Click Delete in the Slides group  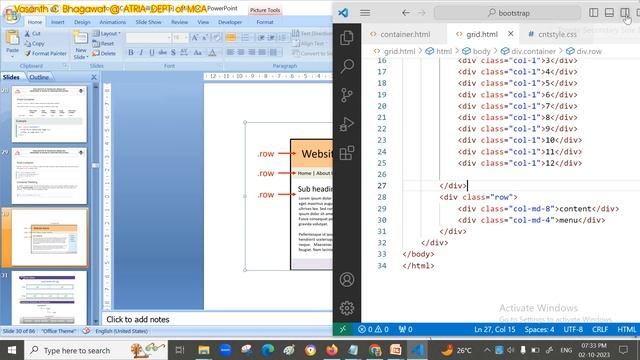pyautogui.click(x=104, y=53)
